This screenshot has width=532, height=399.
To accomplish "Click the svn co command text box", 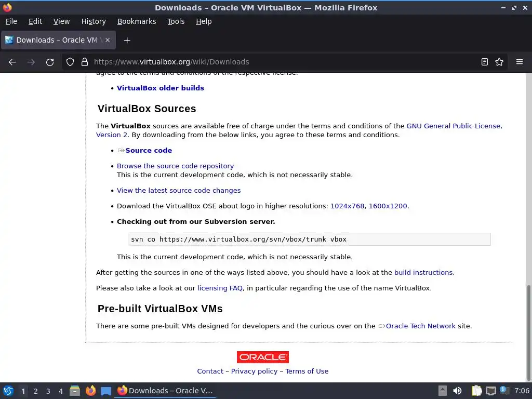I will tap(310, 239).
